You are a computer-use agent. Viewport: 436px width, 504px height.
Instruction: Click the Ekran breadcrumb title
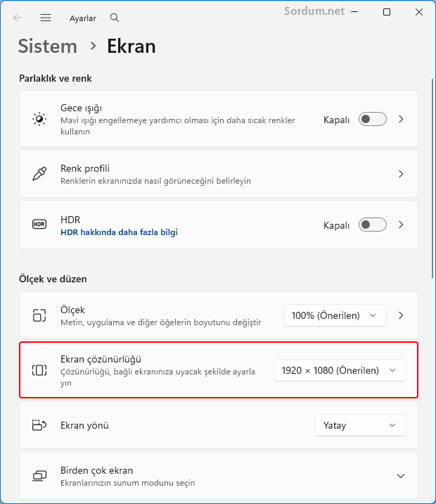(x=132, y=46)
